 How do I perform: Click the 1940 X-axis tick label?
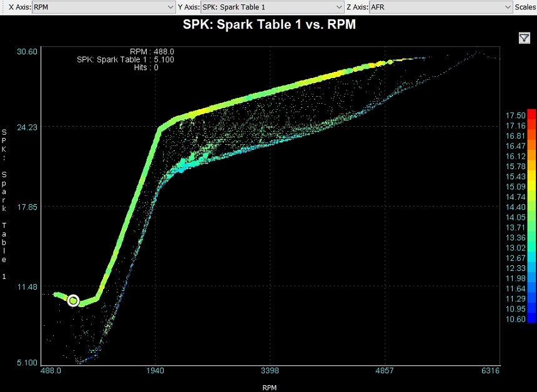155,371
